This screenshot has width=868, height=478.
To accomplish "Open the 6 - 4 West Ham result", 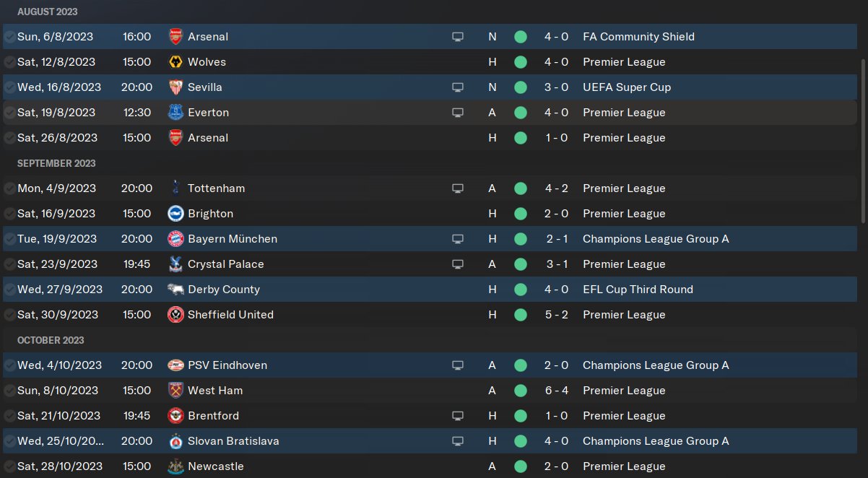I will click(x=556, y=391).
